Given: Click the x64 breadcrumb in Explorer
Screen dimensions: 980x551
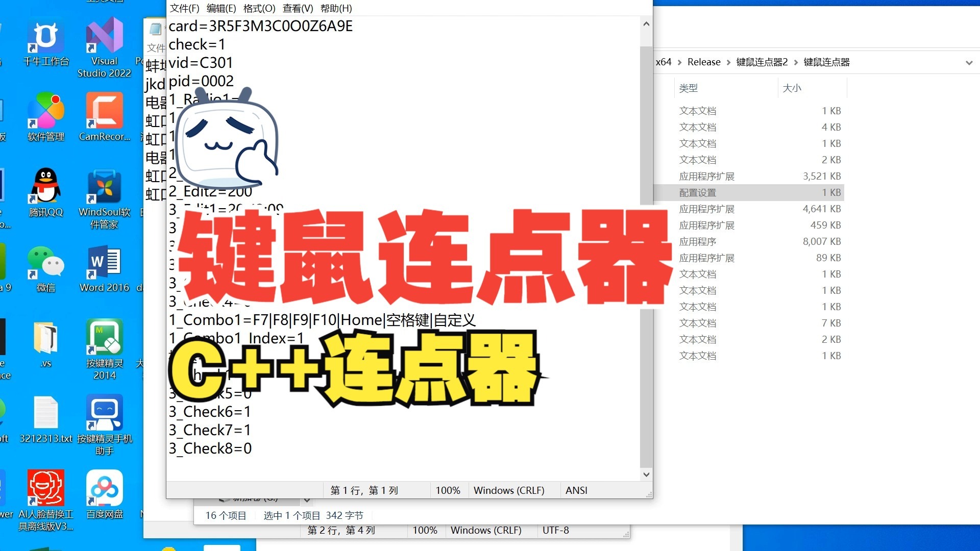Looking at the screenshot, I should [664, 62].
